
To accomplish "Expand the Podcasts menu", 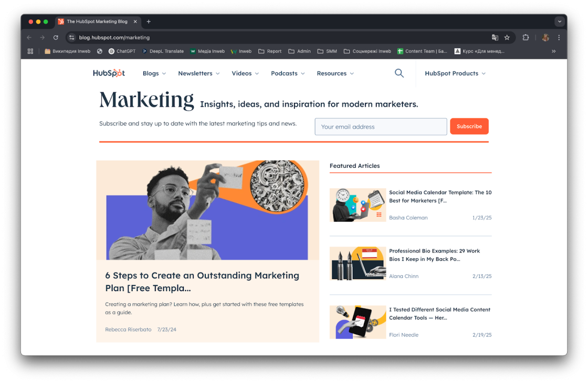I will (288, 73).
